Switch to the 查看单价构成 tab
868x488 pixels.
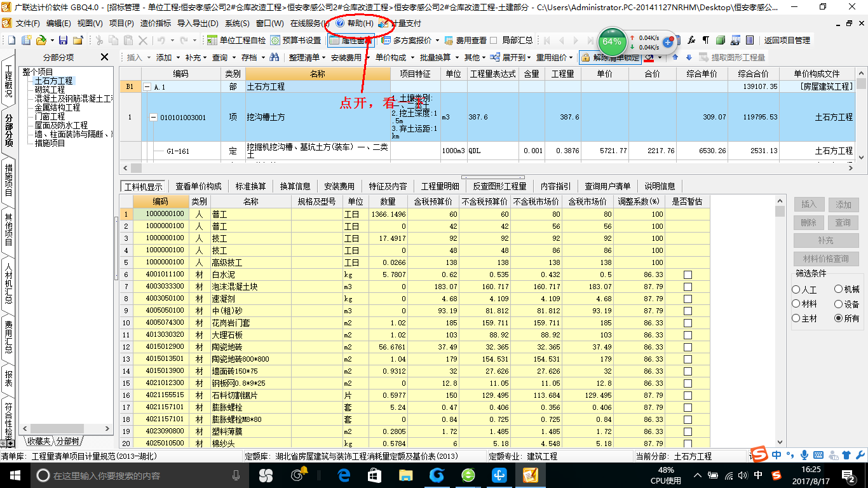pyautogui.click(x=198, y=186)
